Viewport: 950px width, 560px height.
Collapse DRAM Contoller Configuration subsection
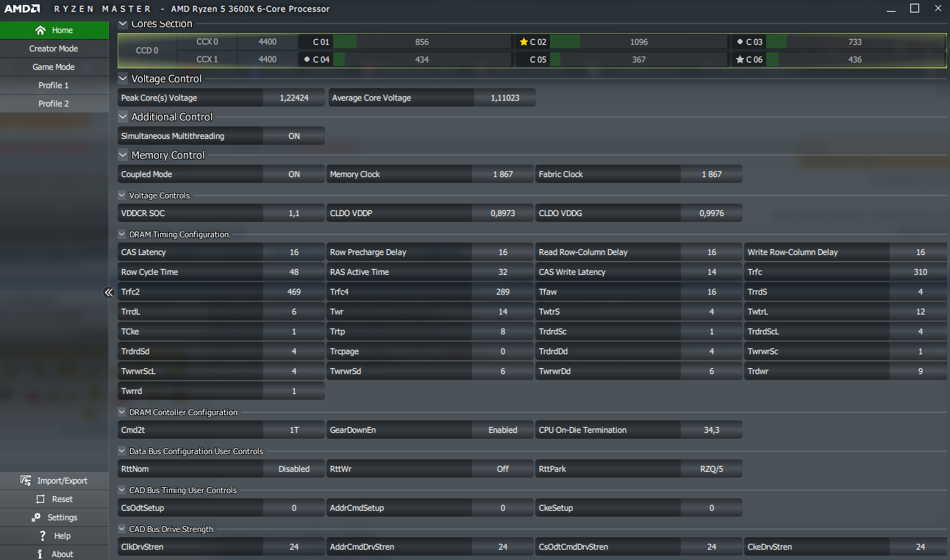tap(122, 412)
